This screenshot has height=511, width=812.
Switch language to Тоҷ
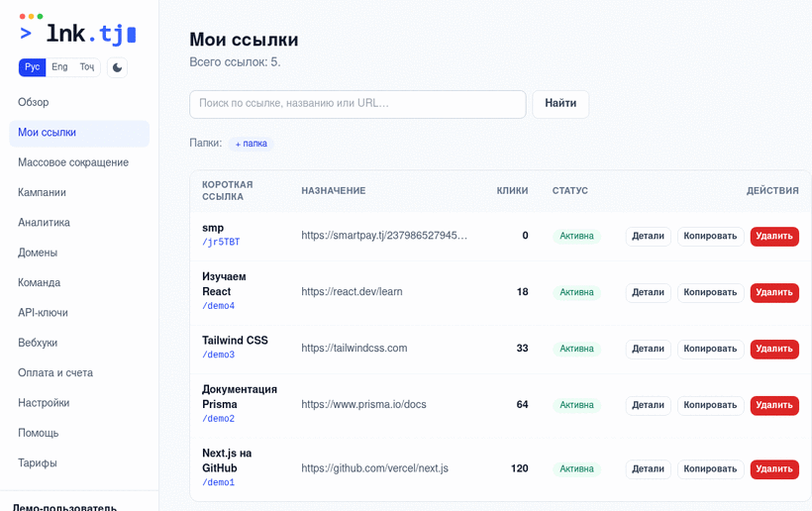pyautogui.click(x=87, y=67)
